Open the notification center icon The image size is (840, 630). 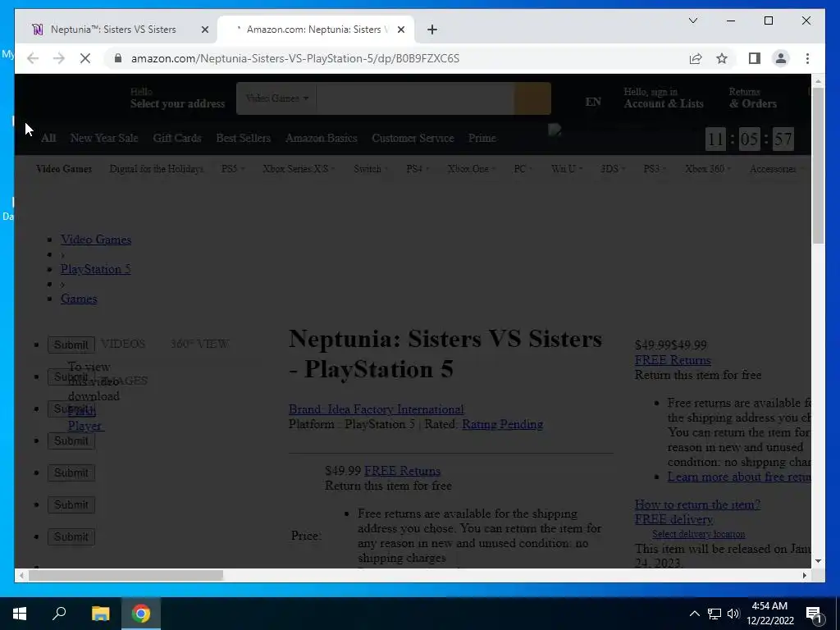click(x=813, y=614)
